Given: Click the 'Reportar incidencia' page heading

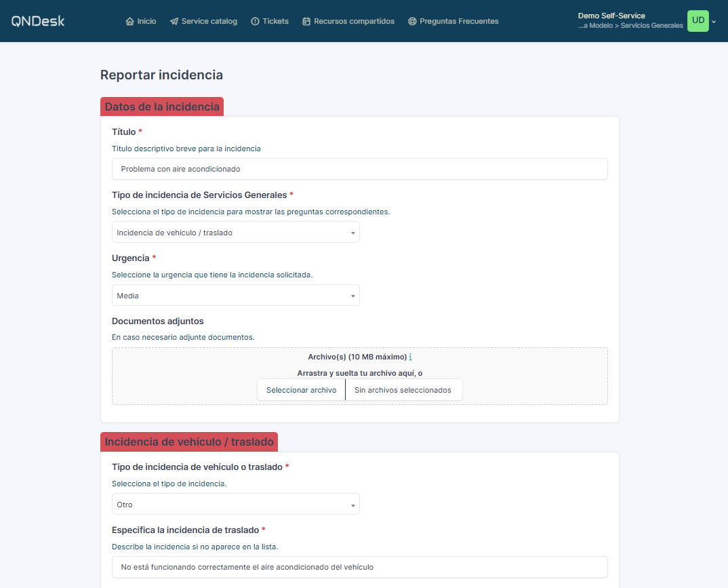Looking at the screenshot, I should [x=161, y=75].
